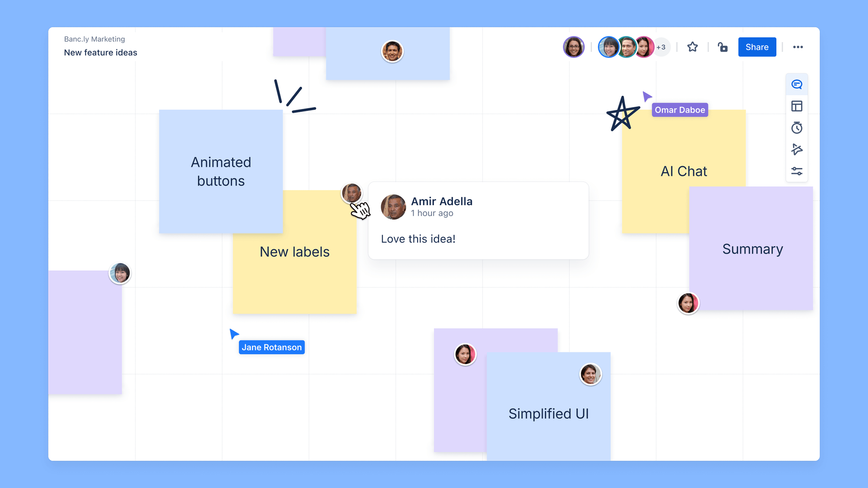Click the three-dot overflow menu button
The width and height of the screenshot is (868, 488).
(x=797, y=47)
